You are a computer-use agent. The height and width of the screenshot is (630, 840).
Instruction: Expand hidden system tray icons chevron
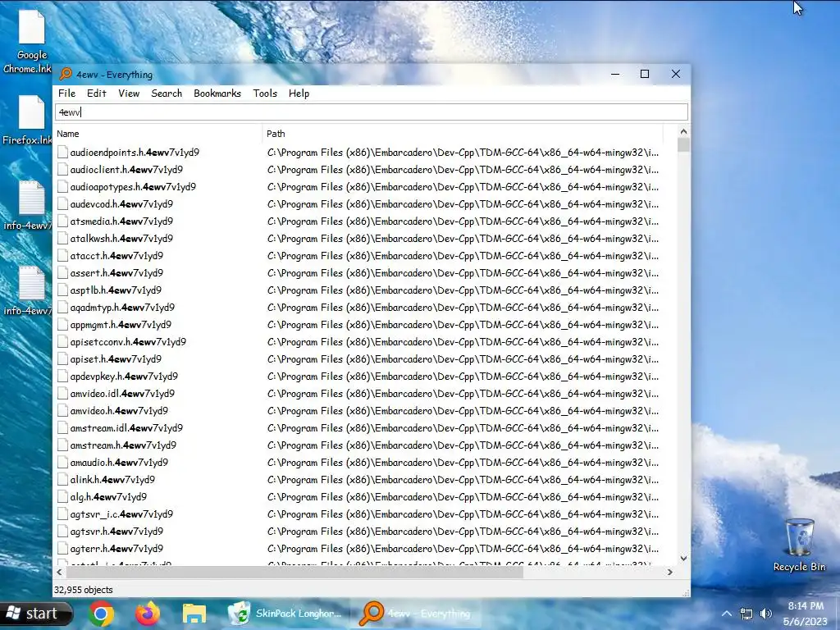click(727, 614)
